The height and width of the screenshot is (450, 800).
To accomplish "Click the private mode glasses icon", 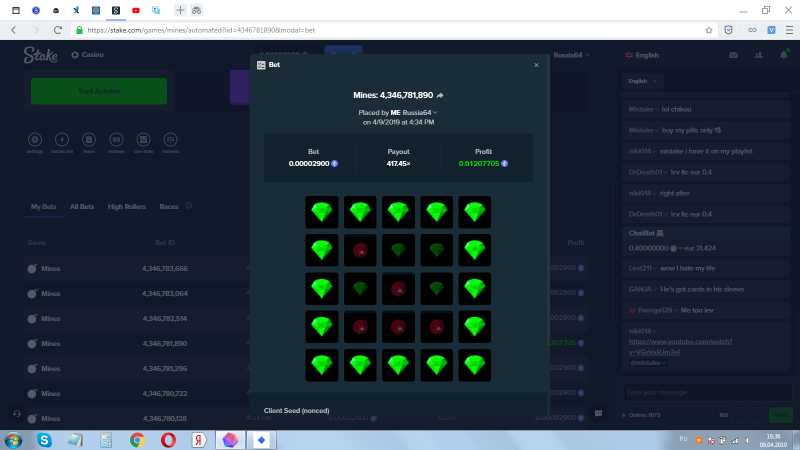I will (196, 10).
